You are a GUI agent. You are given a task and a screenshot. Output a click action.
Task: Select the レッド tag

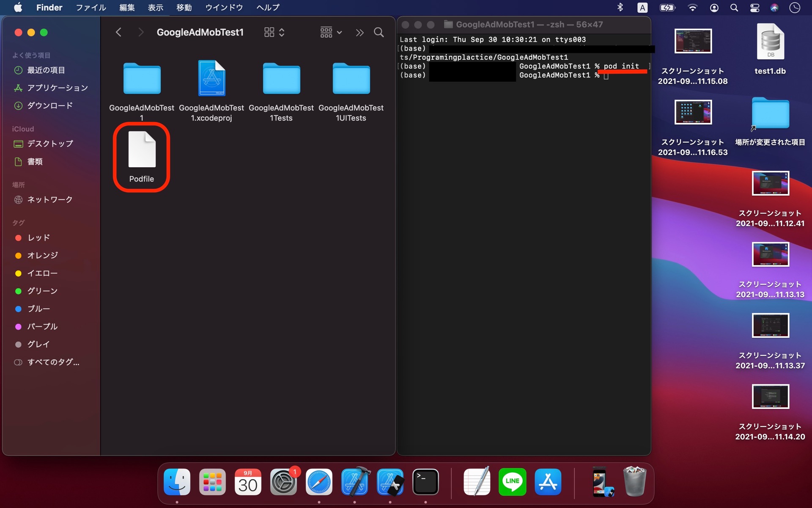38,238
